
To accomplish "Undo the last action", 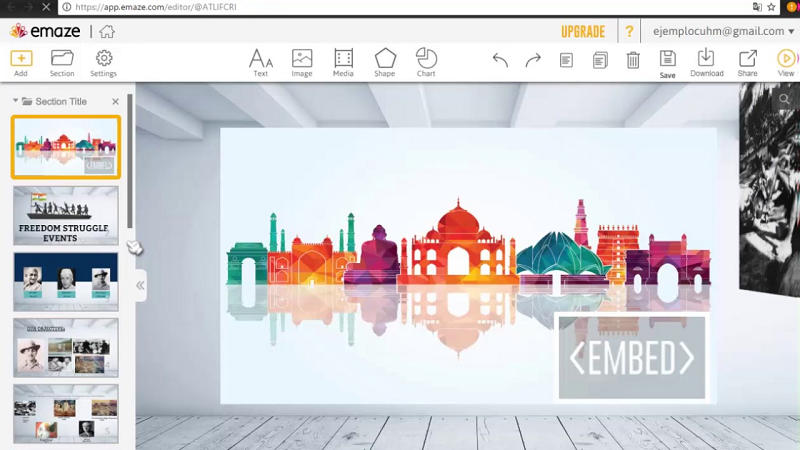I will (x=500, y=61).
